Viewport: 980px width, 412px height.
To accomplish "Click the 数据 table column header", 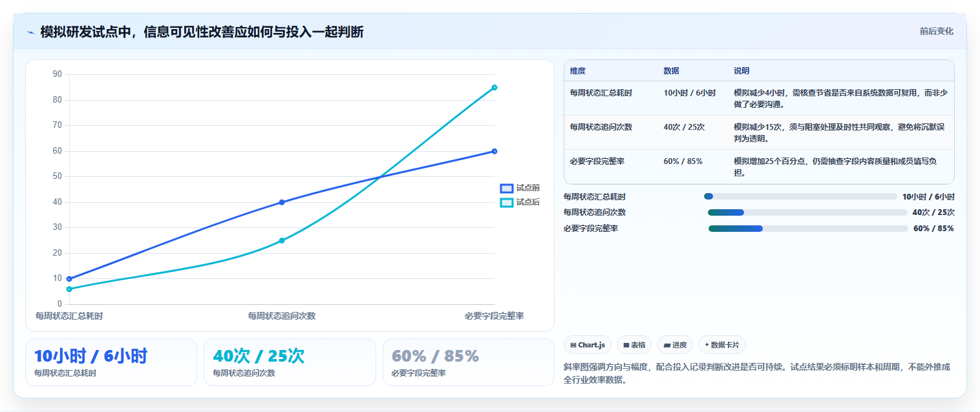I will 672,71.
